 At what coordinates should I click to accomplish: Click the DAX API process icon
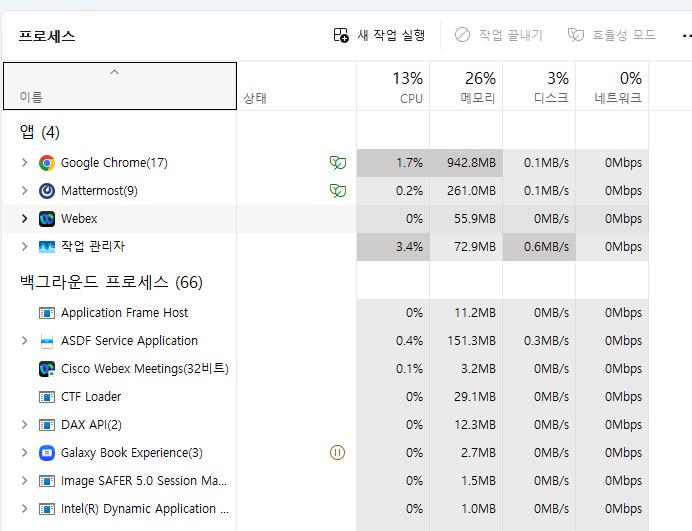(47, 425)
